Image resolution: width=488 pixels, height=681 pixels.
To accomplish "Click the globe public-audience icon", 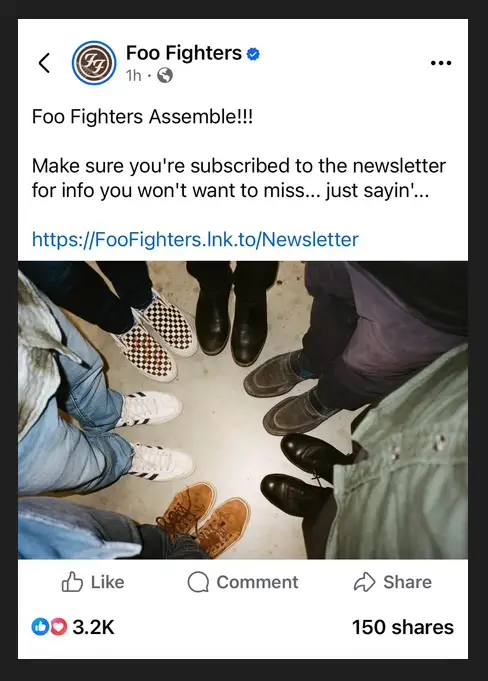I will [165, 76].
